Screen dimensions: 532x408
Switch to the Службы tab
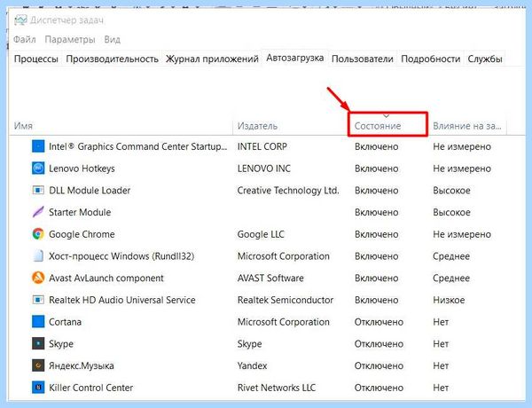point(485,59)
